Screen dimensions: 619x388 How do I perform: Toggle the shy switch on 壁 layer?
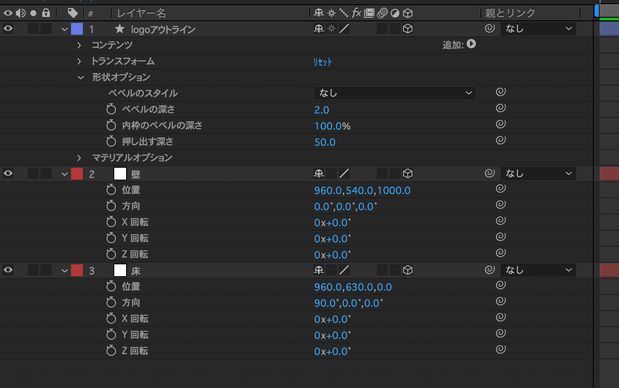coord(319,173)
